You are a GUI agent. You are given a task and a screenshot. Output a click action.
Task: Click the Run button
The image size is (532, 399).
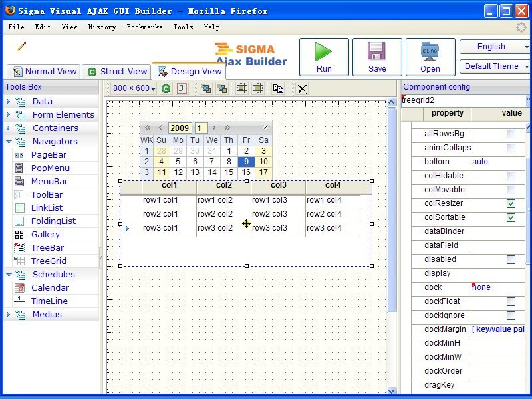pyautogui.click(x=323, y=57)
